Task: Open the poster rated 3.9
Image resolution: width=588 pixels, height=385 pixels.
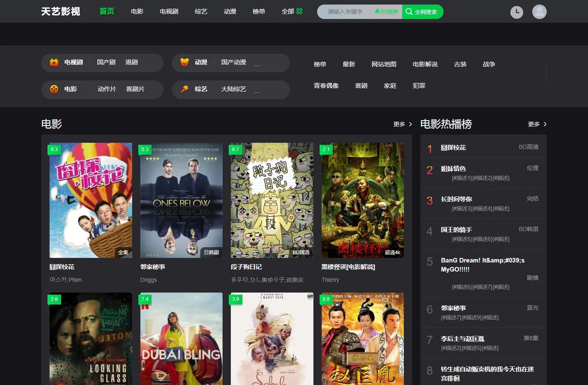Action: [272, 339]
